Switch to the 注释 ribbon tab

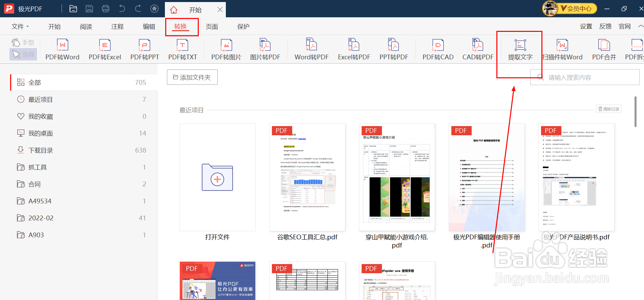pyautogui.click(x=117, y=26)
